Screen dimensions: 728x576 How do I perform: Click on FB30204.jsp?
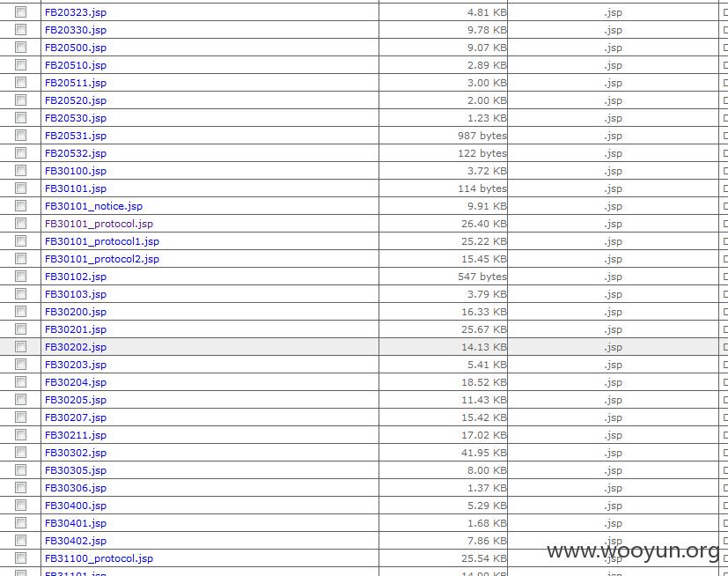coord(76,382)
